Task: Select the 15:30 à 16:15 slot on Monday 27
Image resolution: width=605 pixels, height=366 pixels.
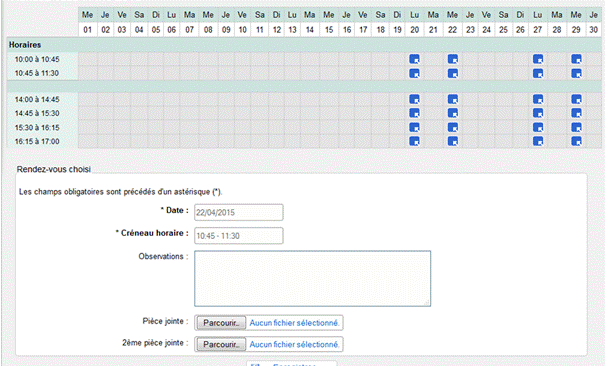Action: click(x=538, y=127)
